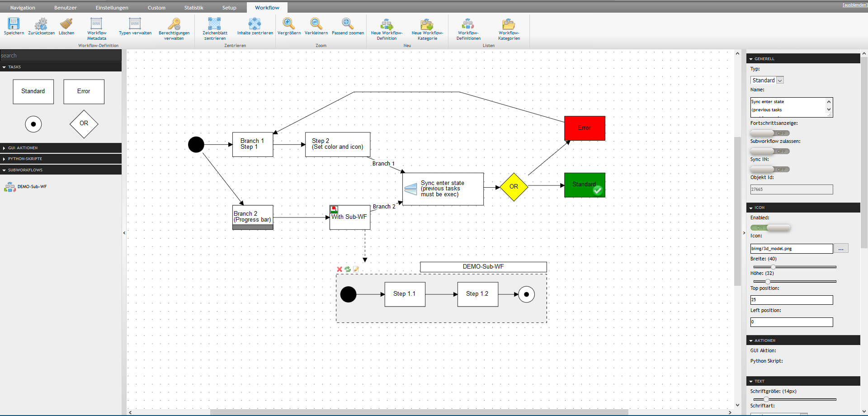Click the Speichern save icon

14,24
